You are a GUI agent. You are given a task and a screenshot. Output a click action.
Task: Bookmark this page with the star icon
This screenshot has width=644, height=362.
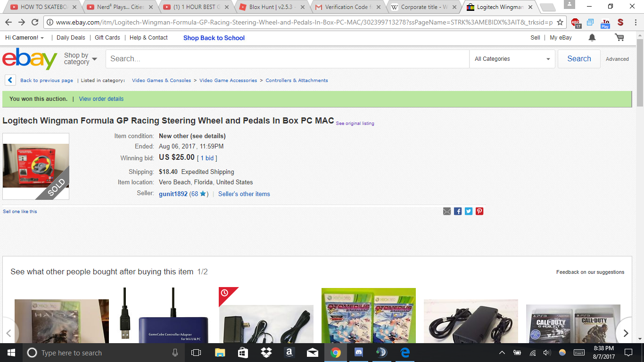[560, 22]
